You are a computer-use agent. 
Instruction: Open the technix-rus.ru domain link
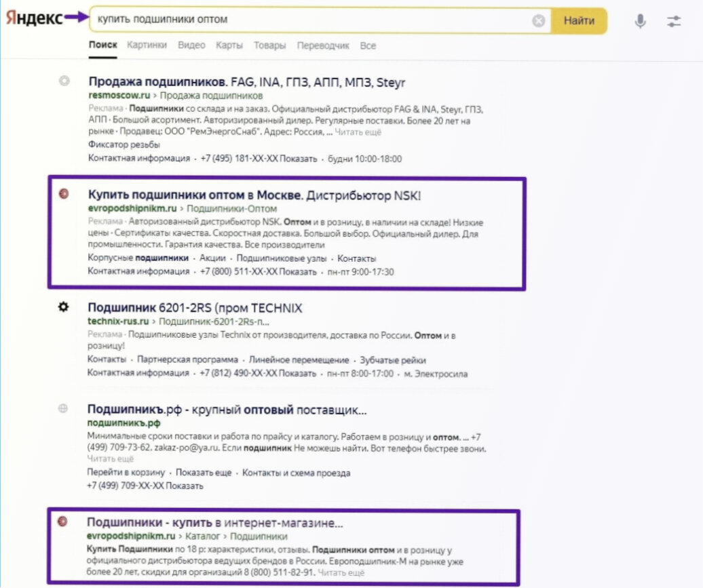click(x=118, y=321)
